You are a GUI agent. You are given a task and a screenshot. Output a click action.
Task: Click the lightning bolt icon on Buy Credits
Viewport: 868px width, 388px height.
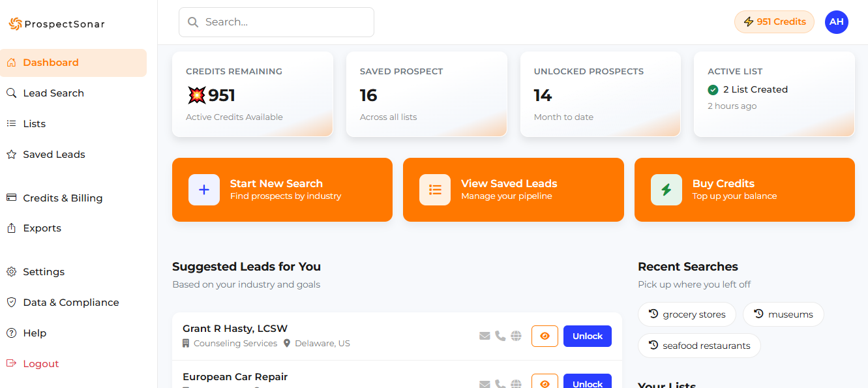(666, 190)
